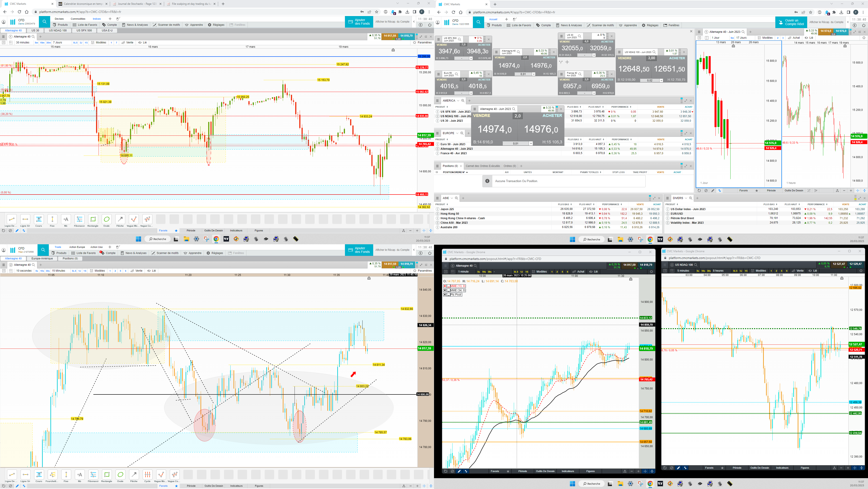Select the Cycle tool in bottom-left chart toolbar
The height and width of the screenshot is (489, 868).
pos(147,475)
